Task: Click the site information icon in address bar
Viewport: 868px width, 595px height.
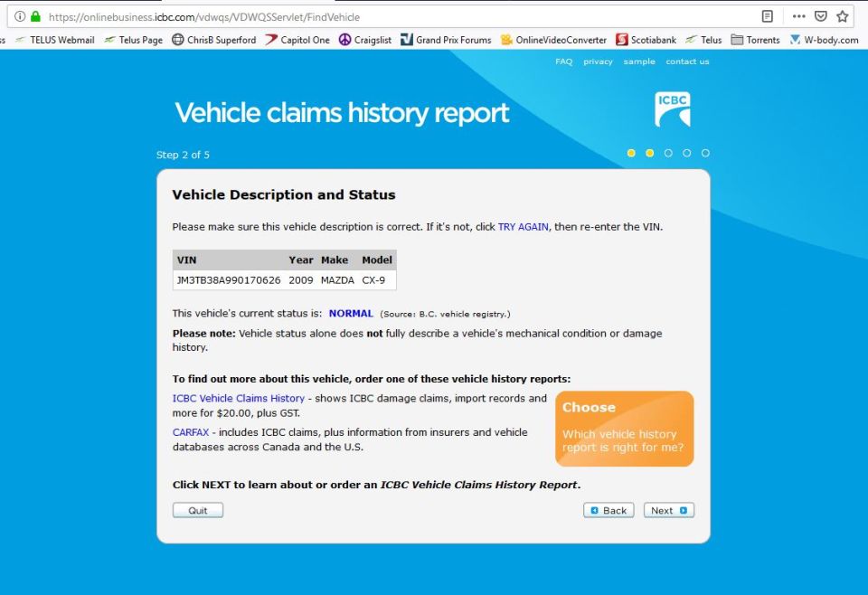Action: click(20, 16)
